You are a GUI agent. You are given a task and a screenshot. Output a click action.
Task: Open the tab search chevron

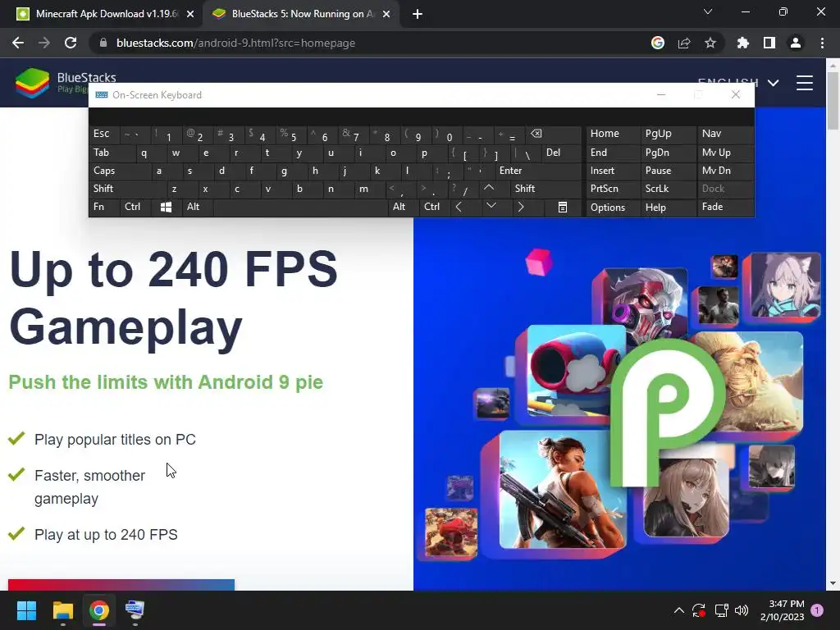[x=708, y=11]
